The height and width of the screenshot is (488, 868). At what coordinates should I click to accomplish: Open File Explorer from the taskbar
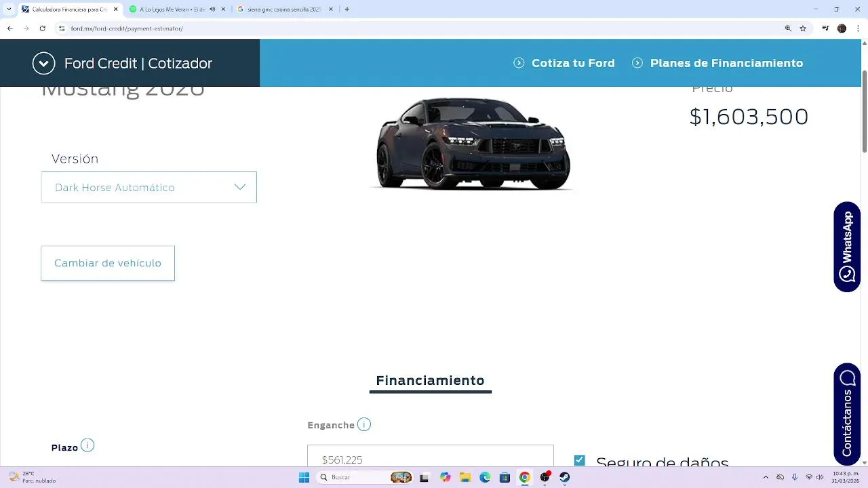pos(465,477)
